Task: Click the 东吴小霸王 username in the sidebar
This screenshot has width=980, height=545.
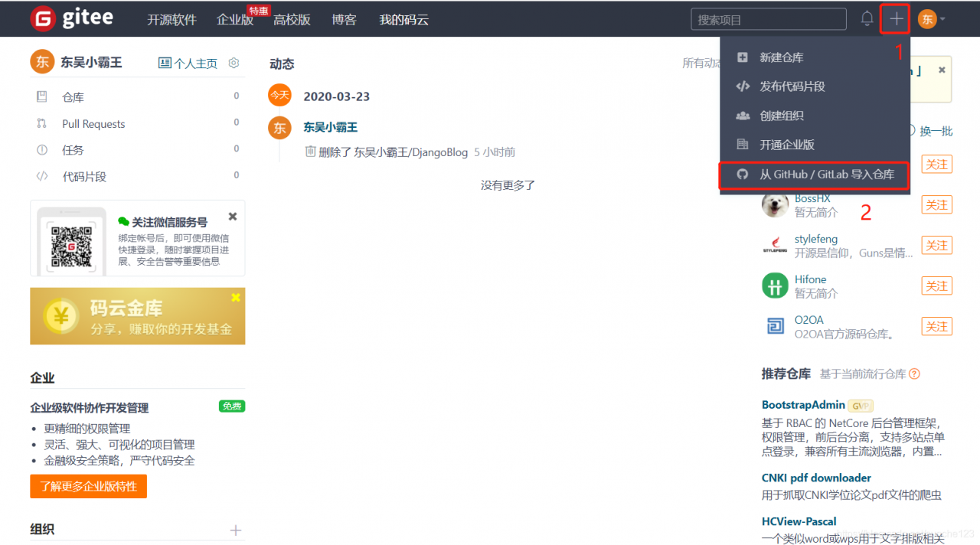Action: (91, 62)
